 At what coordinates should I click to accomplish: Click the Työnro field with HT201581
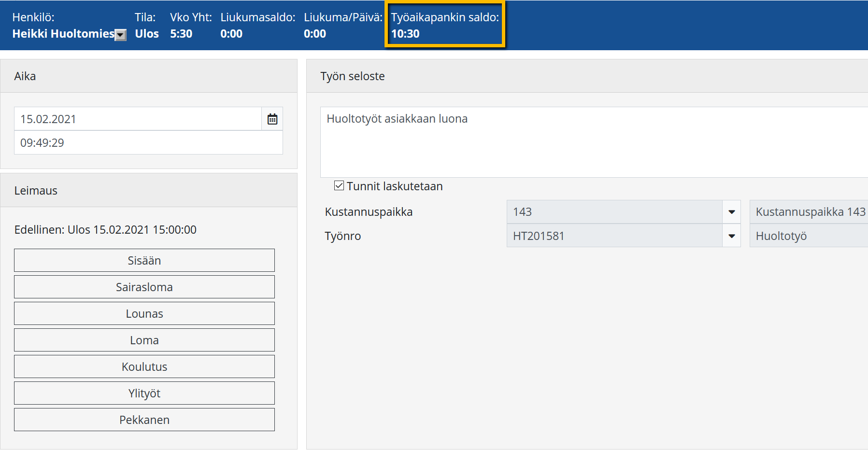click(x=614, y=236)
